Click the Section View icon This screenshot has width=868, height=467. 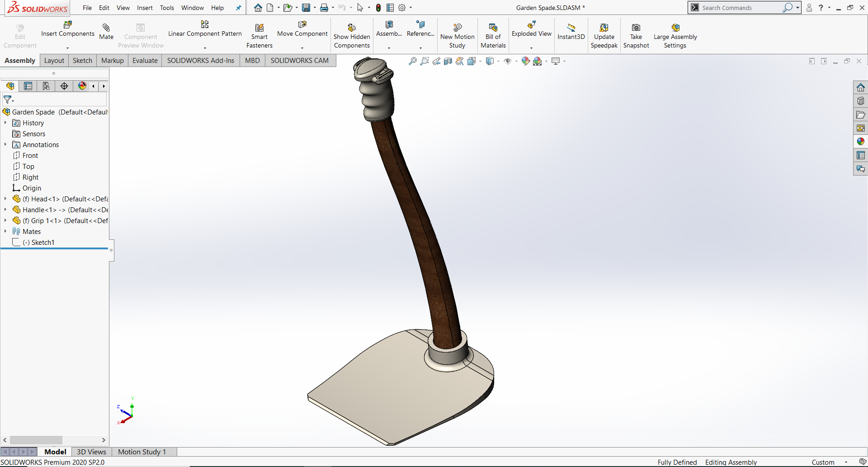pos(448,61)
